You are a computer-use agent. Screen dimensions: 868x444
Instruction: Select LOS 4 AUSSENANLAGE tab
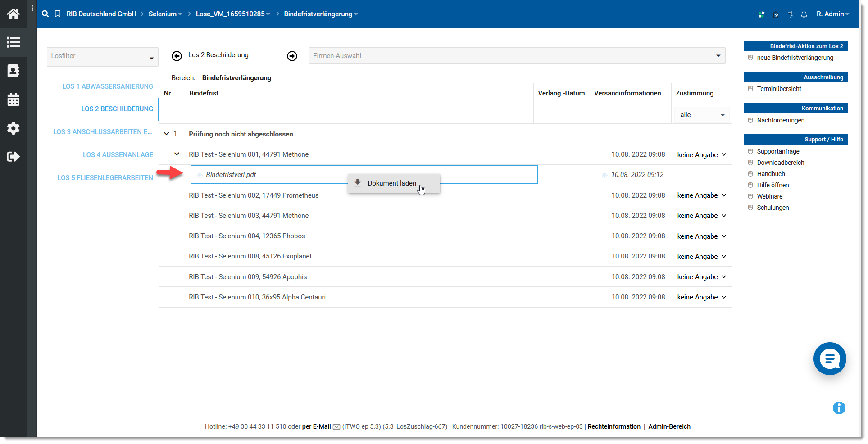click(118, 154)
